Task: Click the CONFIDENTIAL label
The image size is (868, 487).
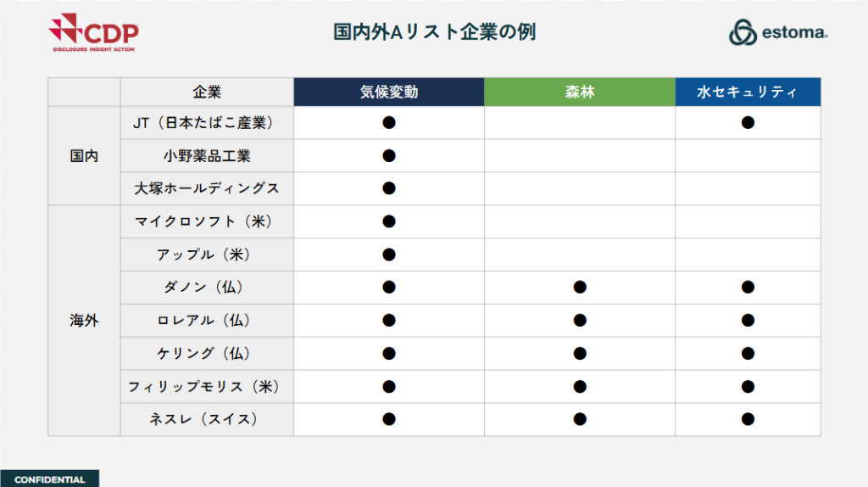Action: point(50,479)
